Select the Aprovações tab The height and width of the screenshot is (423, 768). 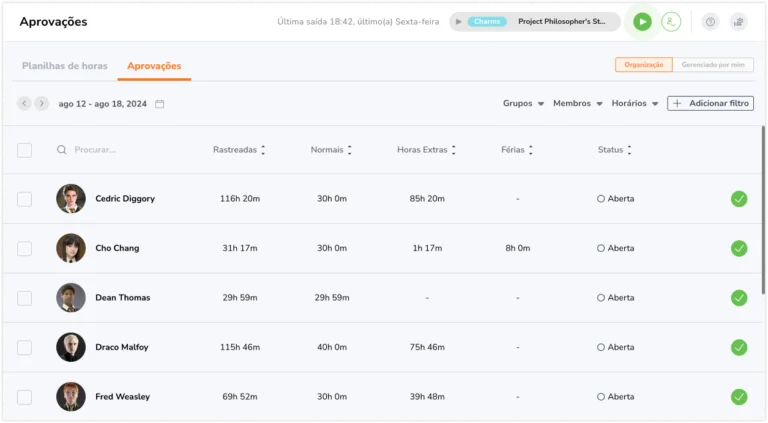154,66
